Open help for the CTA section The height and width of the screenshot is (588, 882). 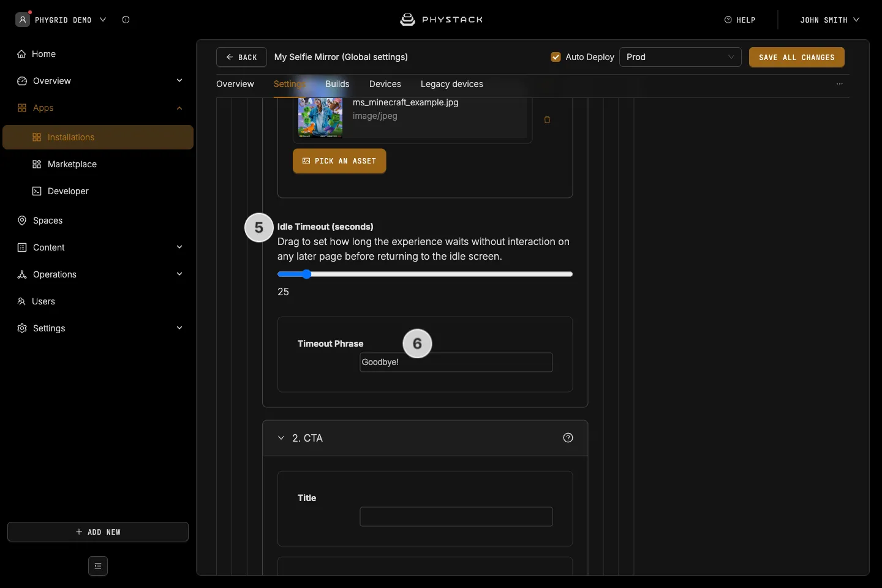pos(568,438)
